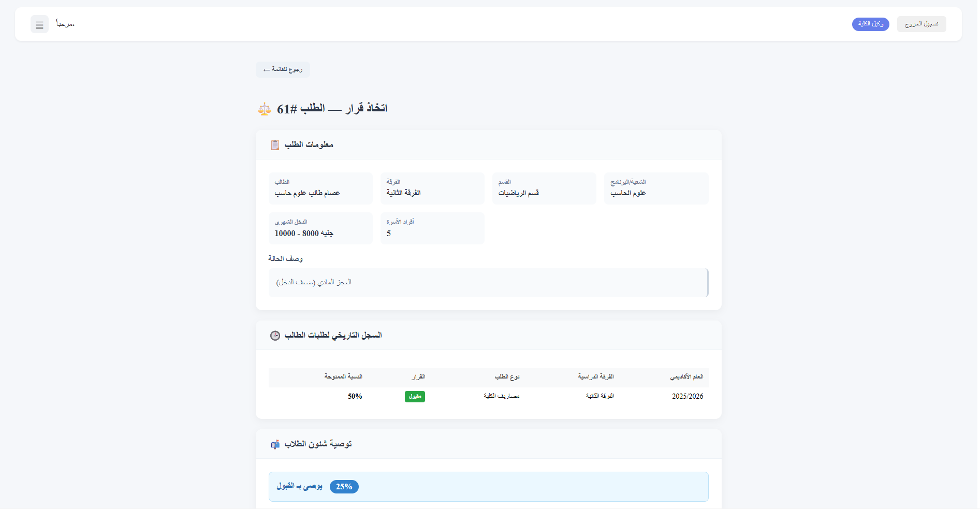This screenshot has height=509, width=980.
Task: Click the قسم الرياضيات department card
Action: point(544,188)
